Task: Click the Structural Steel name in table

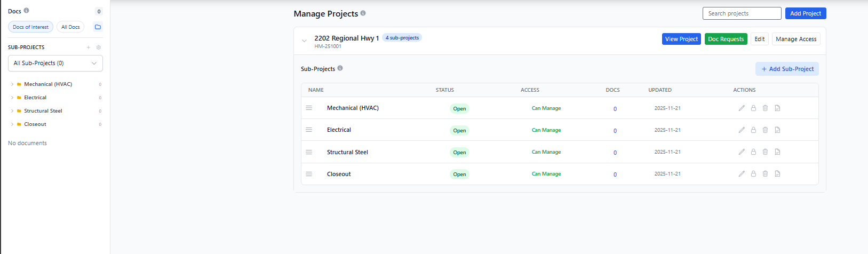Action: 347,152
